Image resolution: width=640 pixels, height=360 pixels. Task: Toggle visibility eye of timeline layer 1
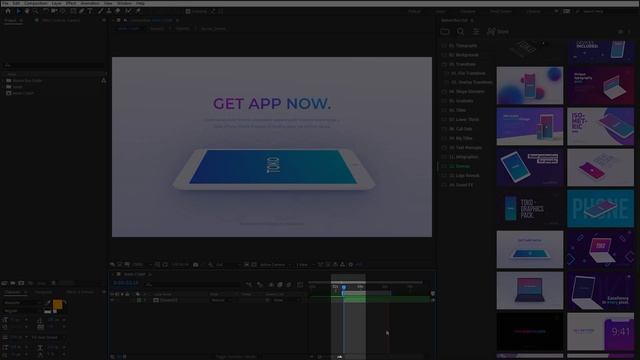point(112,300)
